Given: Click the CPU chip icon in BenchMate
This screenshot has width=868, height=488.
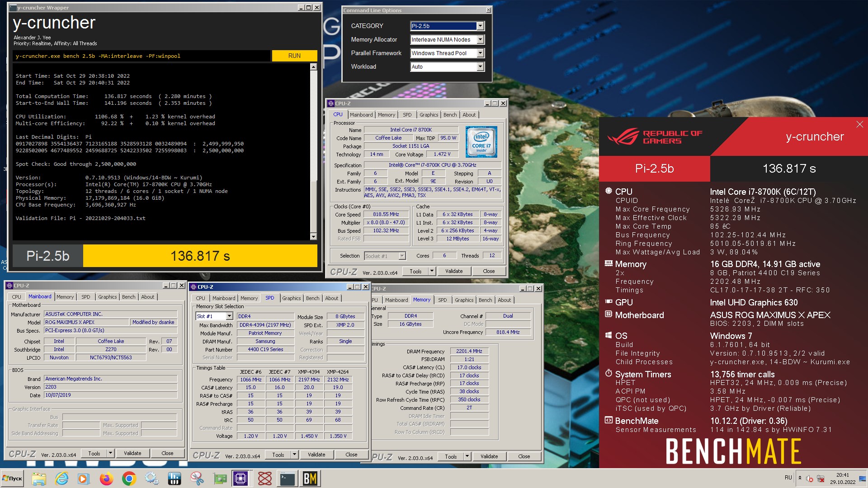Looking at the screenshot, I should [609, 191].
